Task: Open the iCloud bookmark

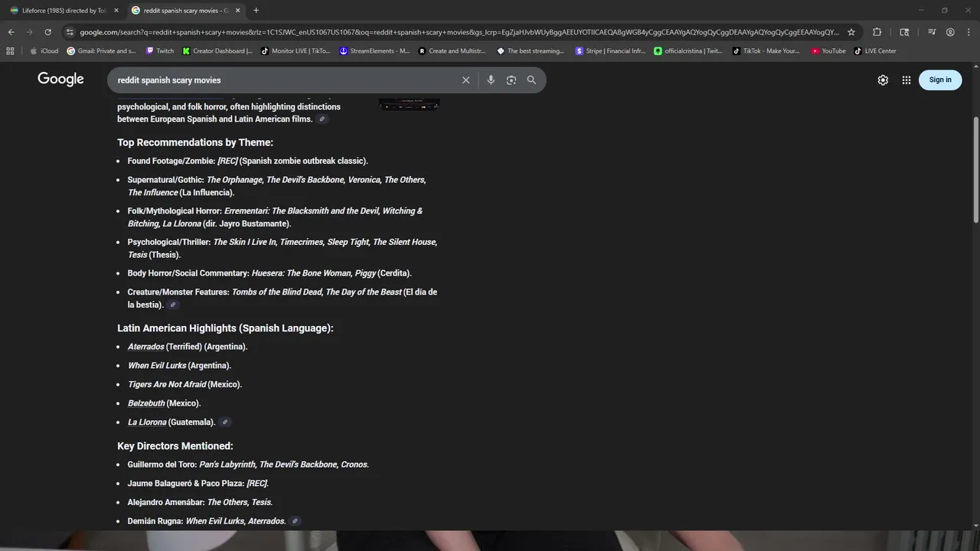Action: click(x=44, y=51)
